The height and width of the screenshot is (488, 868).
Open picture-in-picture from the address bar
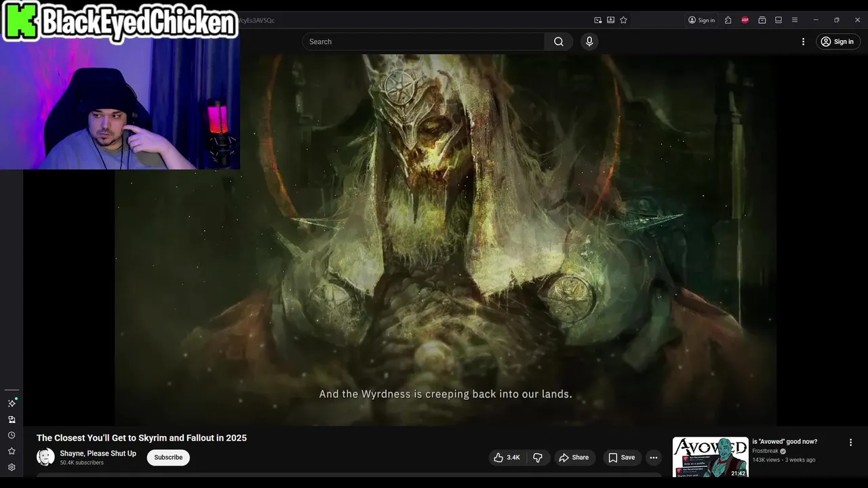(x=598, y=20)
